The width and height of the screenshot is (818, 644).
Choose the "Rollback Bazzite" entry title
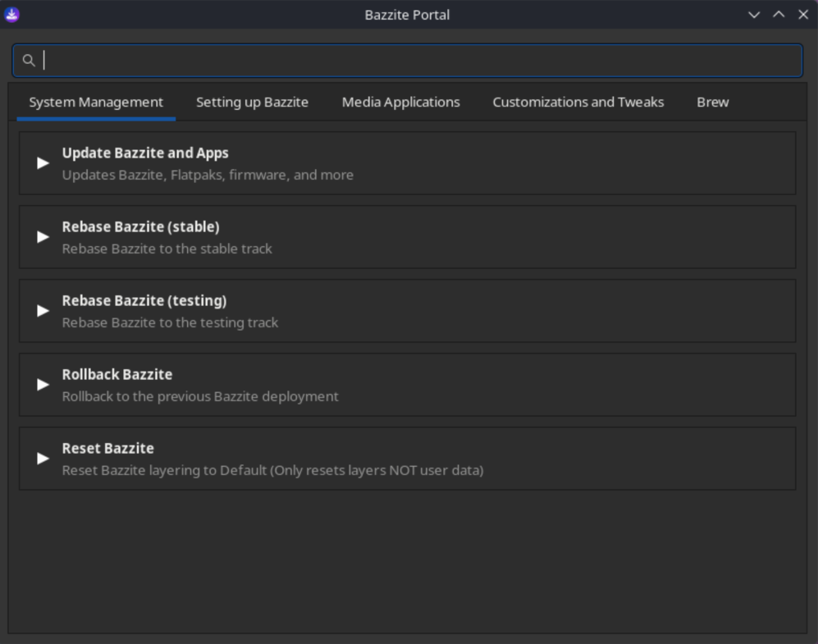tap(117, 375)
